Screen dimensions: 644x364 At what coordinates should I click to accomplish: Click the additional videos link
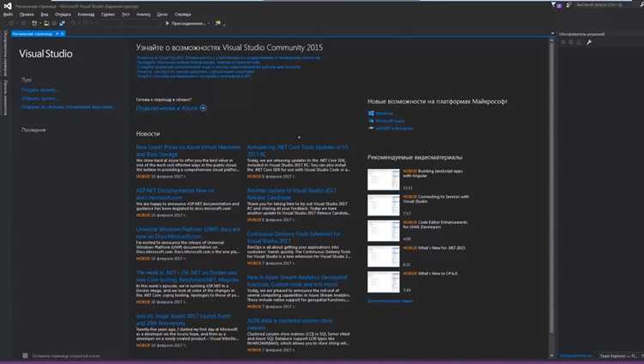pyautogui.click(x=390, y=300)
